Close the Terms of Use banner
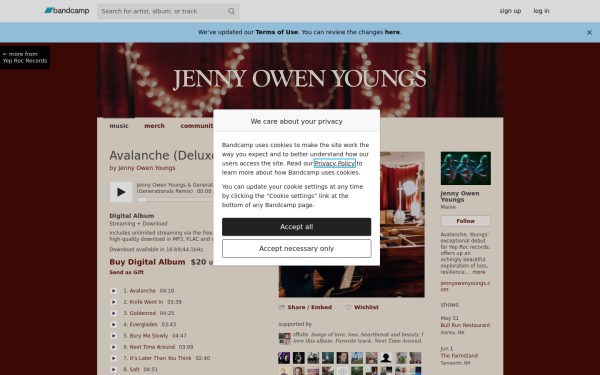This screenshot has width=600, height=375. [x=589, y=33]
